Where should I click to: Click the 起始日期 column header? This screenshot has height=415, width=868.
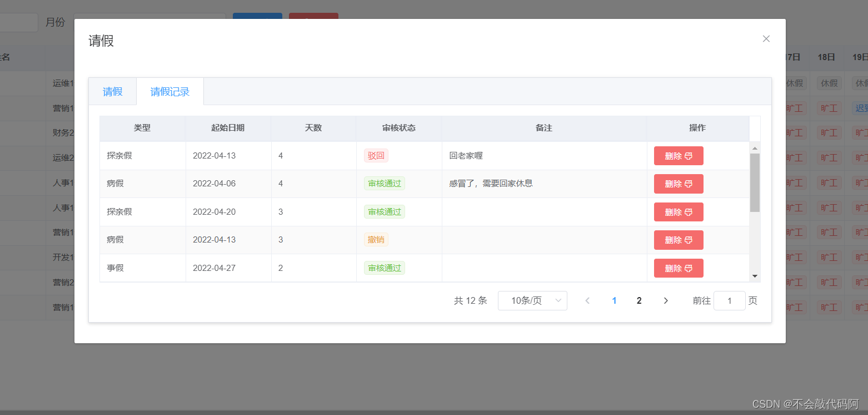228,128
